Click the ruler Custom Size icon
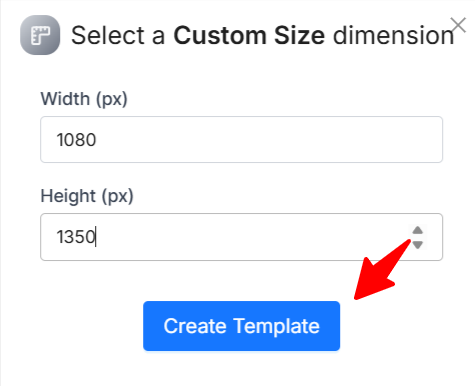The height and width of the screenshot is (386, 475). tap(40, 35)
